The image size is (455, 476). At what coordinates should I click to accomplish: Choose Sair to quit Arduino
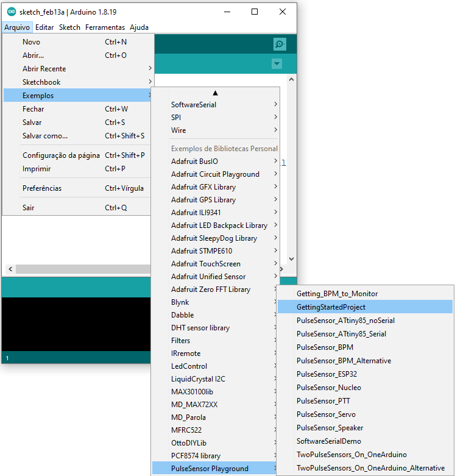(x=77, y=208)
